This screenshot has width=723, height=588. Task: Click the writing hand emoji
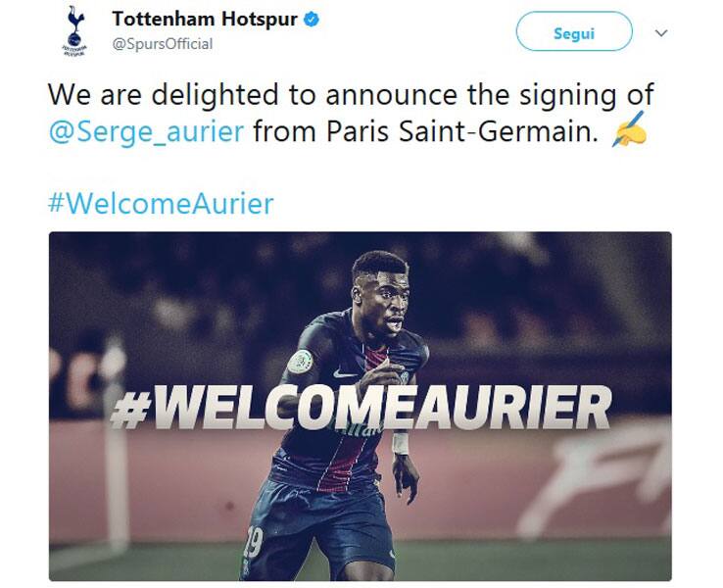629,129
